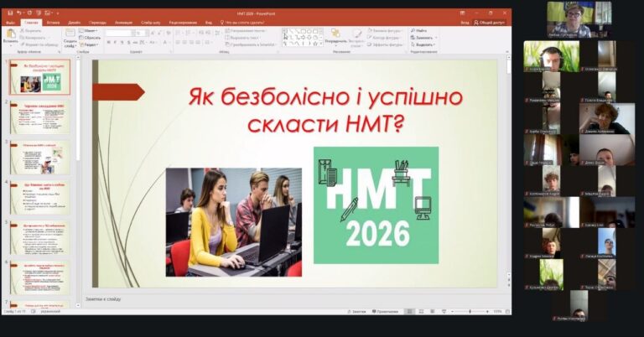Align text left in paragraph group
The image size is (644, 337).
[179, 42]
